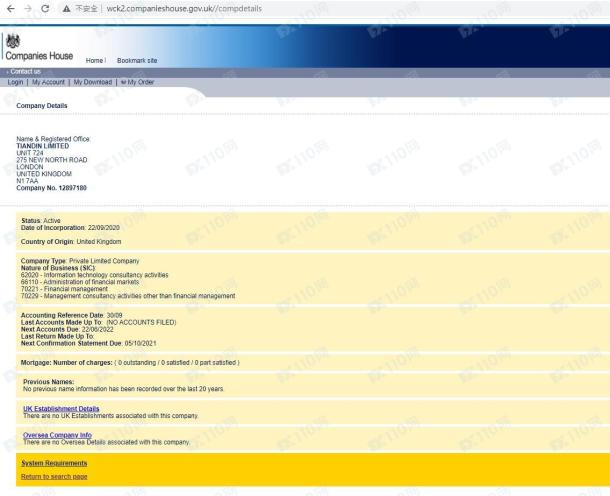Click the Company Details heading
610x496 pixels.
(x=42, y=106)
